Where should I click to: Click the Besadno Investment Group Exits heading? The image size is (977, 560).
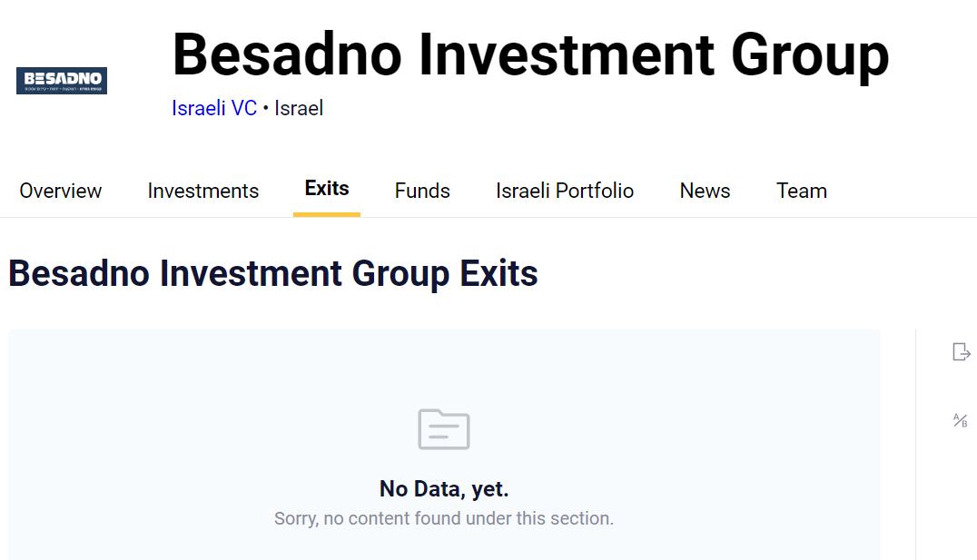click(273, 273)
